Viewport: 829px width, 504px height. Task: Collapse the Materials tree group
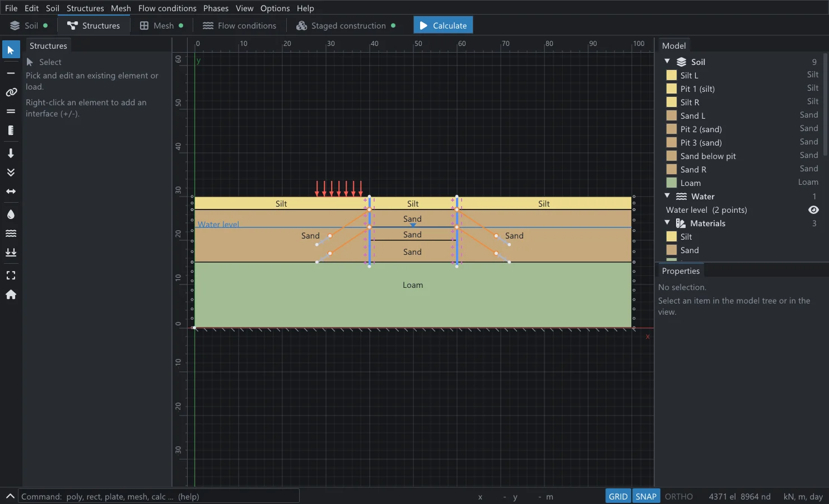click(x=667, y=222)
